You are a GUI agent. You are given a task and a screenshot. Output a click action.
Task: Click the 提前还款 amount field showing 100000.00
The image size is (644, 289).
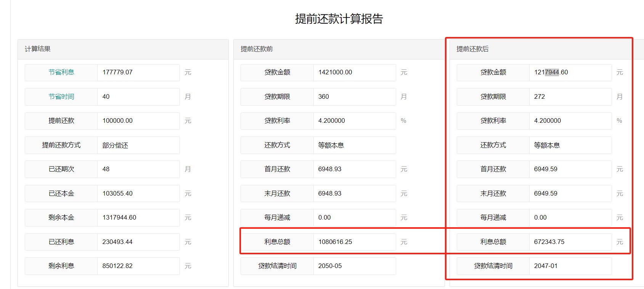[138, 121]
